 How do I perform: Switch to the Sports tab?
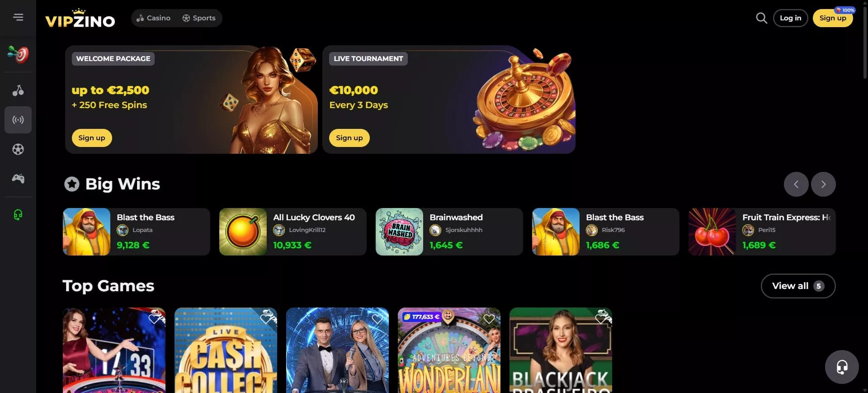(199, 18)
